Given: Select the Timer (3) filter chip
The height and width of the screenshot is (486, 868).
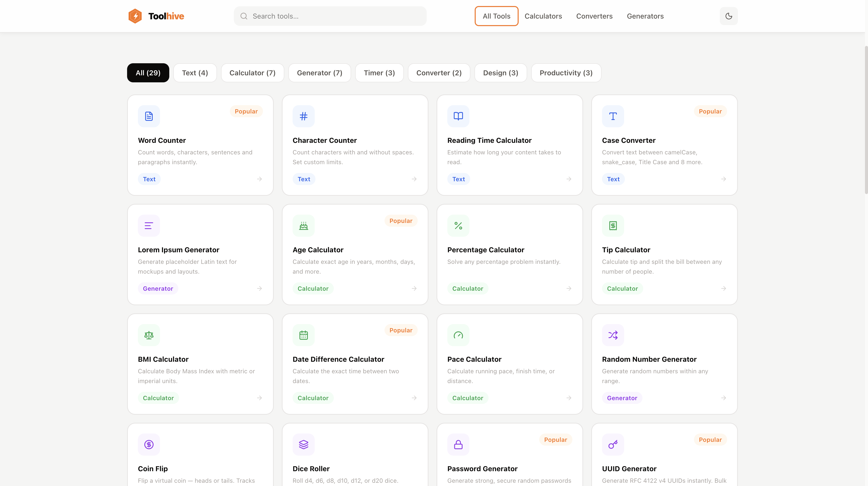Looking at the screenshot, I should [x=379, y=73].
